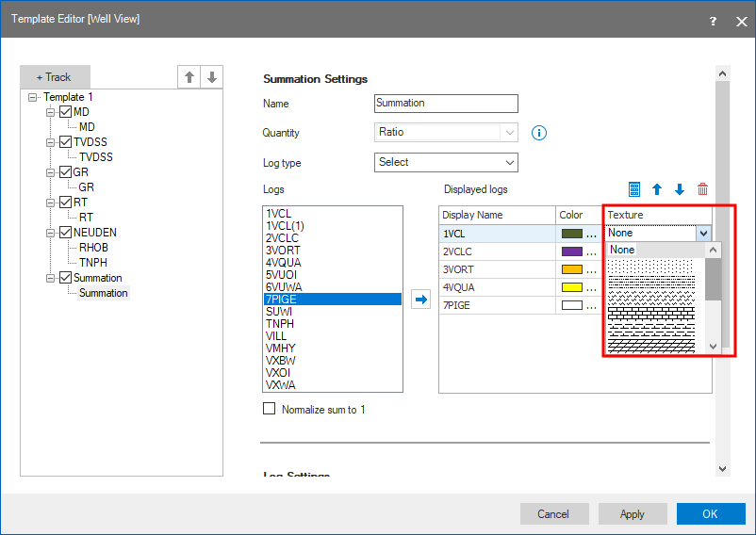The width and height of the screenshot is (756, 535).
Task: Click the purple color swatch for 2VCLC
Action: 572,252
